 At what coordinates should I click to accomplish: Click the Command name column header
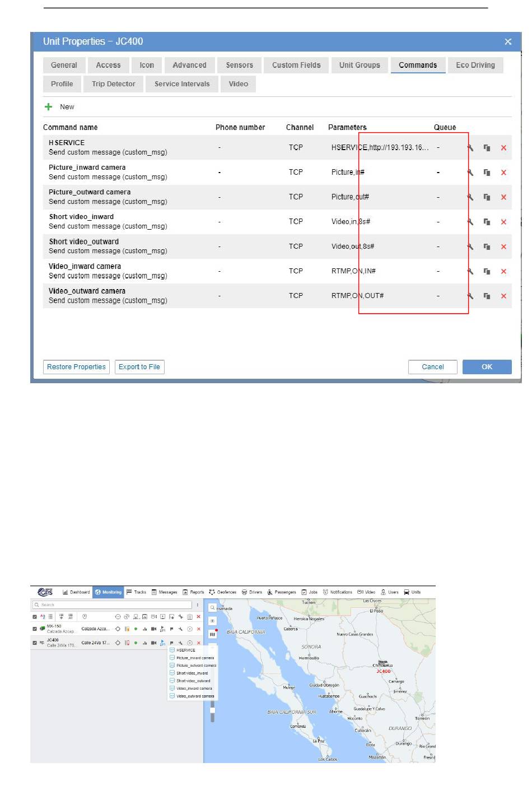point(70,127)
